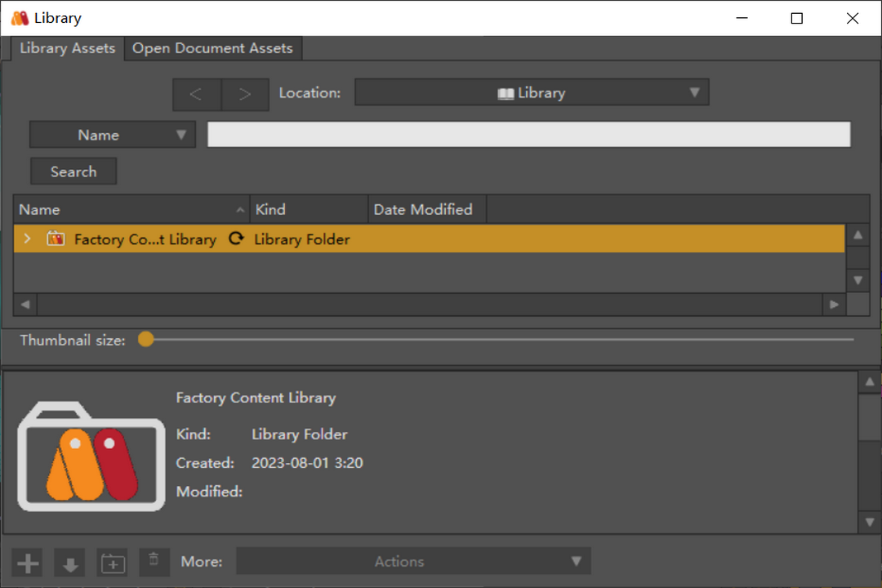
Task: Click the large library folder preview thumbnail
Action: point(91,456)
